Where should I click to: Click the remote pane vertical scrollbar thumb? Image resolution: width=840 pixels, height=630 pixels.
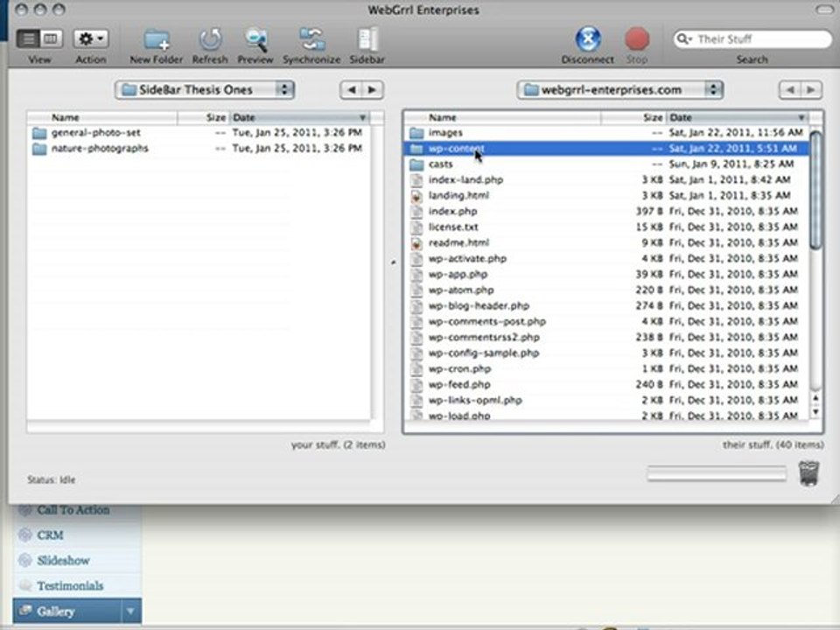point(815,190)
